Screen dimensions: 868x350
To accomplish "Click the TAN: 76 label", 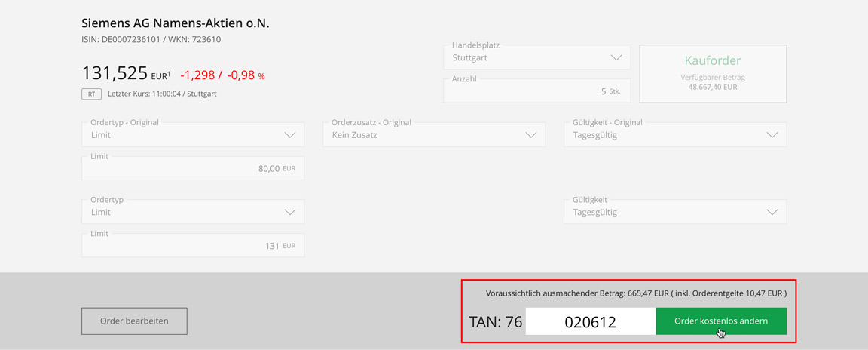I will coord(496,322).
